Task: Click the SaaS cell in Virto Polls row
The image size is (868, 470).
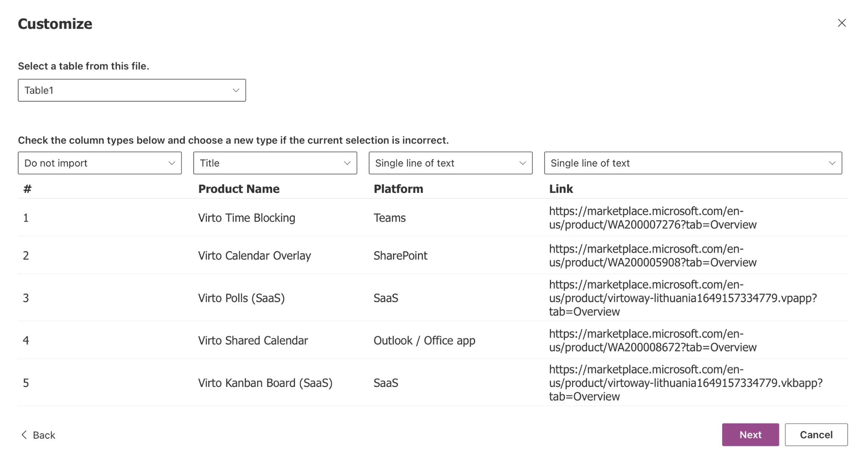Action: (386, 298)
